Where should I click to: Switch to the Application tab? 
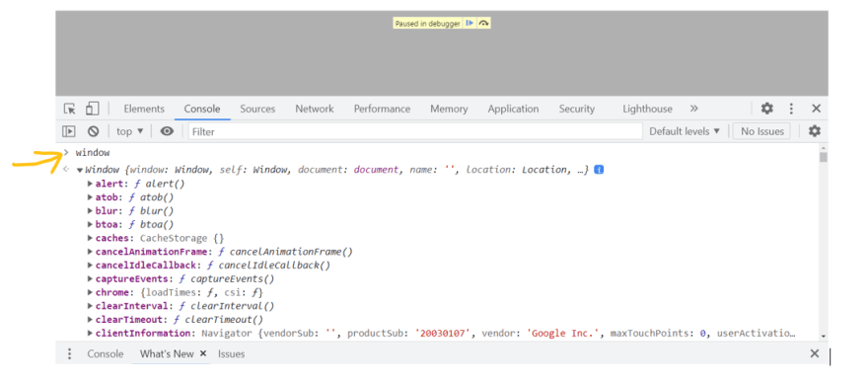(513, 109)
